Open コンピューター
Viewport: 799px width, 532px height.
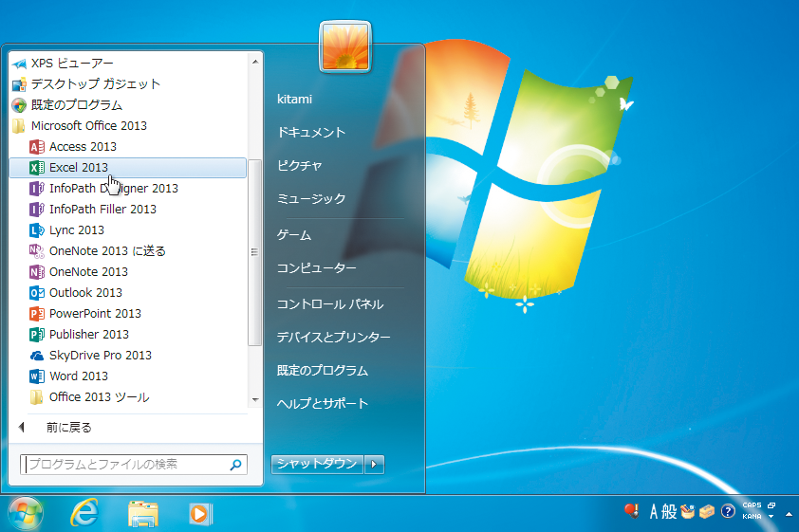pos(316,268)
